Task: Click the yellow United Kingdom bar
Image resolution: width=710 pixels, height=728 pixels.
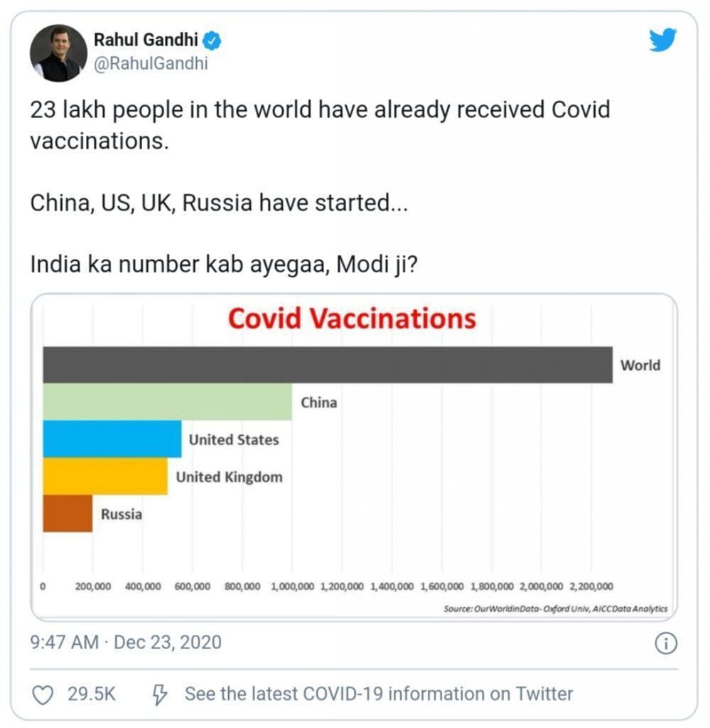Action: pyautogui.click(x=105, y=476)
